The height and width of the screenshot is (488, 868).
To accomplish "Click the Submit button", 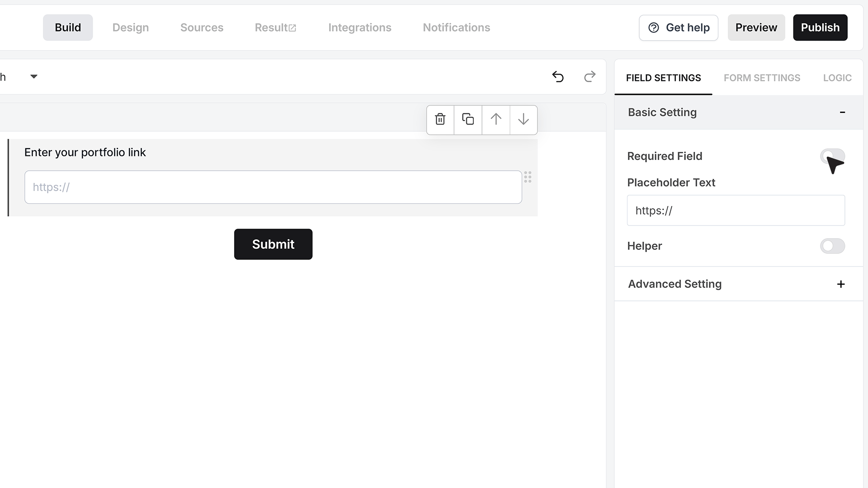I will point(273,244).
